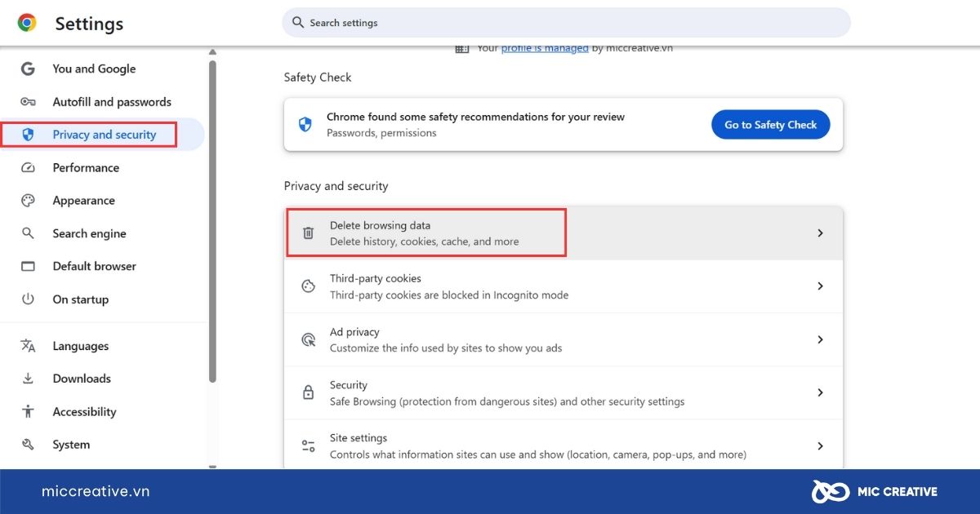Click the 'Safety Check' section heading
The image size is (980, 514).
tap(318, 78)
